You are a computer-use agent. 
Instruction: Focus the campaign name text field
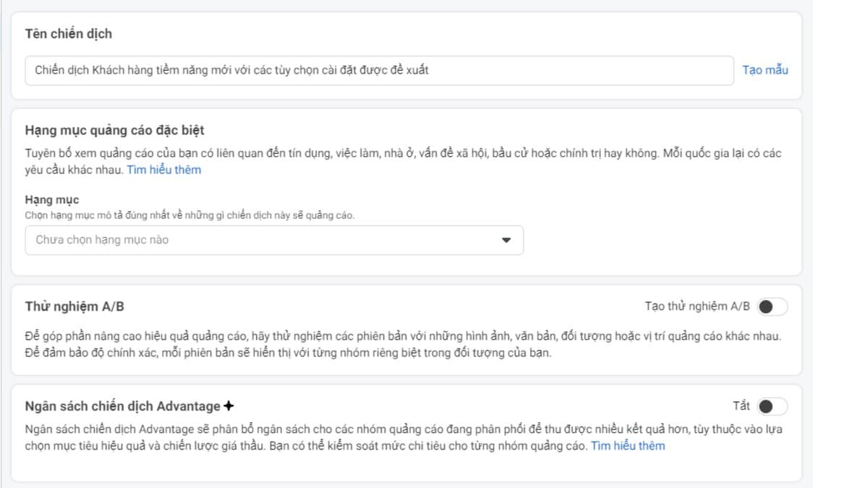click(379, 70)
